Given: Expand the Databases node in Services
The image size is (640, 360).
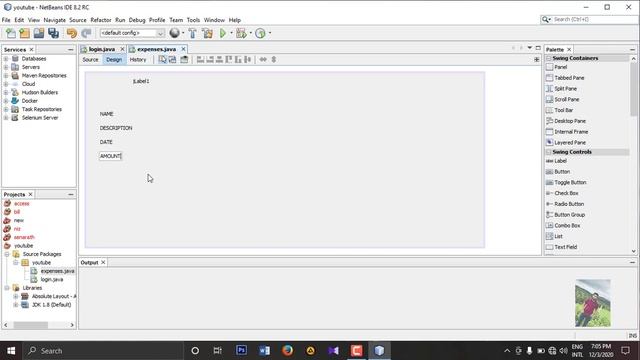Looking at the screenshot, I should point(6,59).
